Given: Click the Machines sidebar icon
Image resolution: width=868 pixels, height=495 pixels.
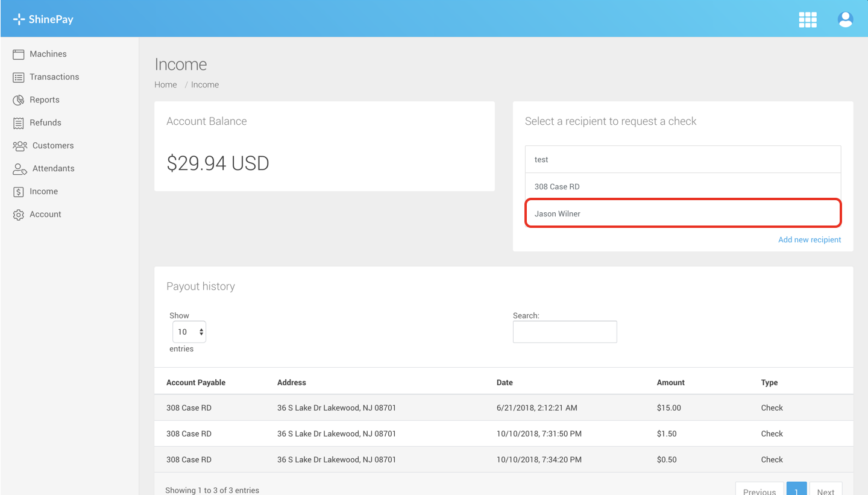Looking at the screenshot, I should tap(18, 54).
